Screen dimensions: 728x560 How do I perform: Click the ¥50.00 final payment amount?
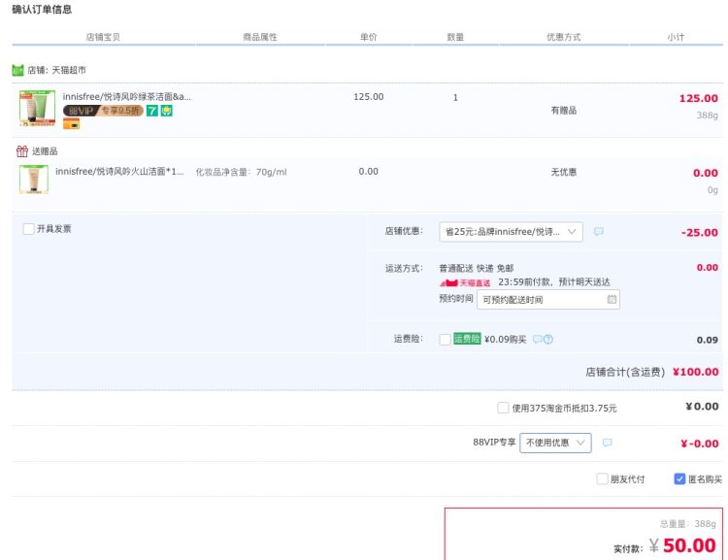(682, 545)
